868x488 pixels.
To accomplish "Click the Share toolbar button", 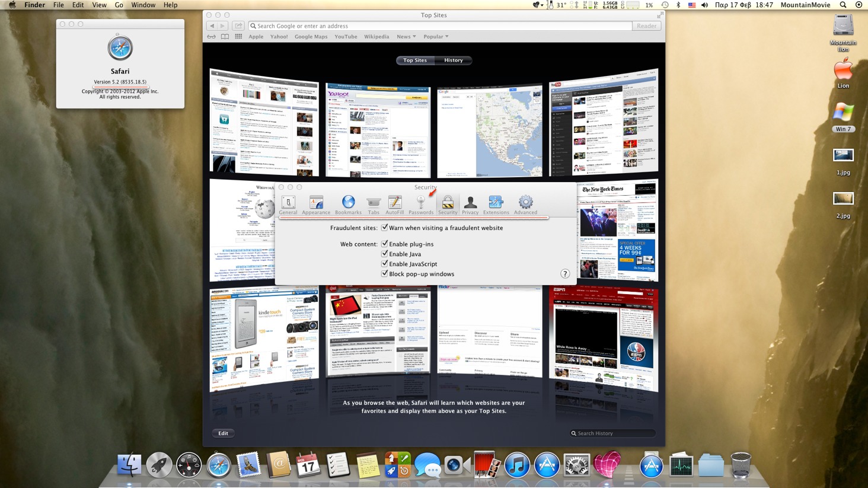I will pos(238,26).
